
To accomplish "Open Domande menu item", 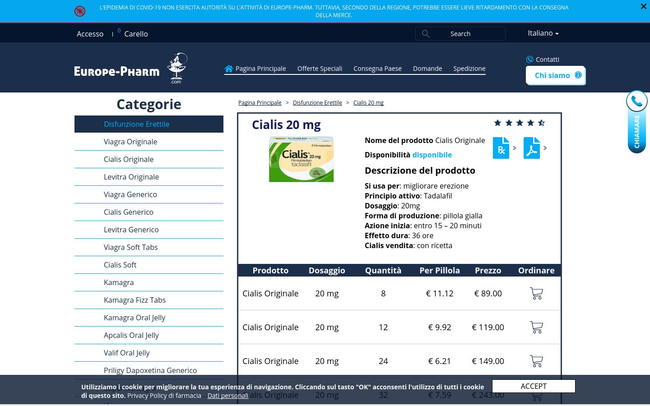I will click(427, 69).
